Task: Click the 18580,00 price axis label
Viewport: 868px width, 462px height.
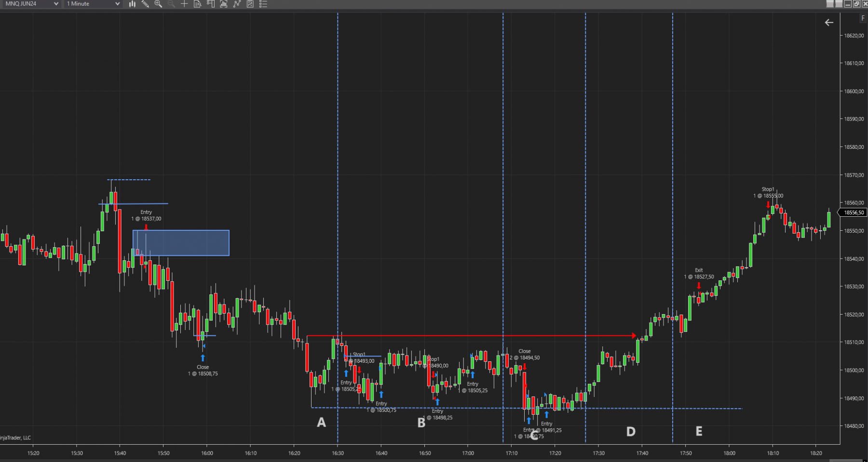Action: (x=854, y=147)
